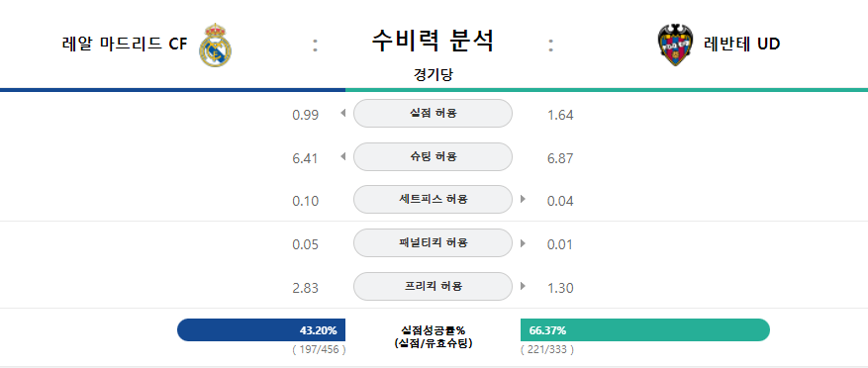868x368 pixels.
Task: Select the 페널티킥 허용 pill button
Action: pyautogui.click(x=433, y=243)
